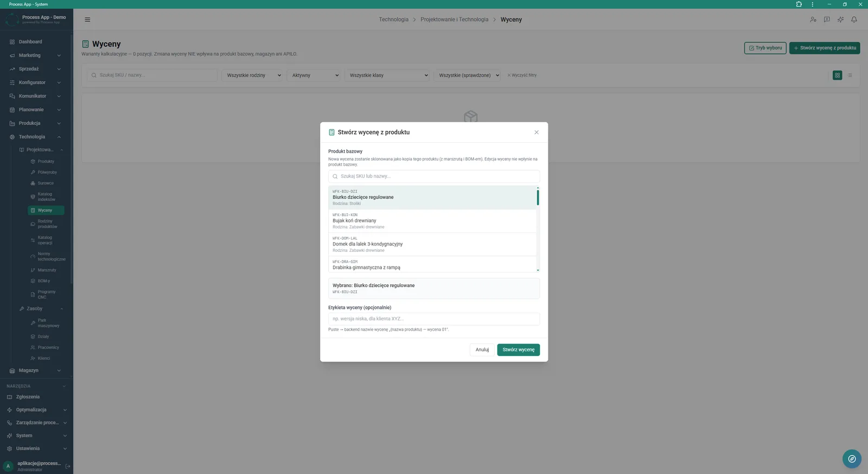Open Półwyroby in the sidebar
Screen dimensions: 868x474
coord(46,172)
